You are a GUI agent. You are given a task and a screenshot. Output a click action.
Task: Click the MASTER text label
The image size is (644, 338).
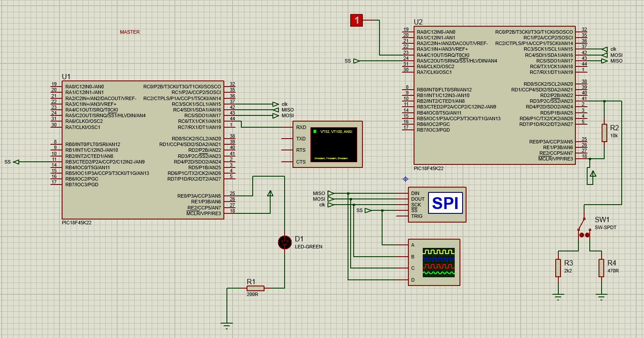130,32
